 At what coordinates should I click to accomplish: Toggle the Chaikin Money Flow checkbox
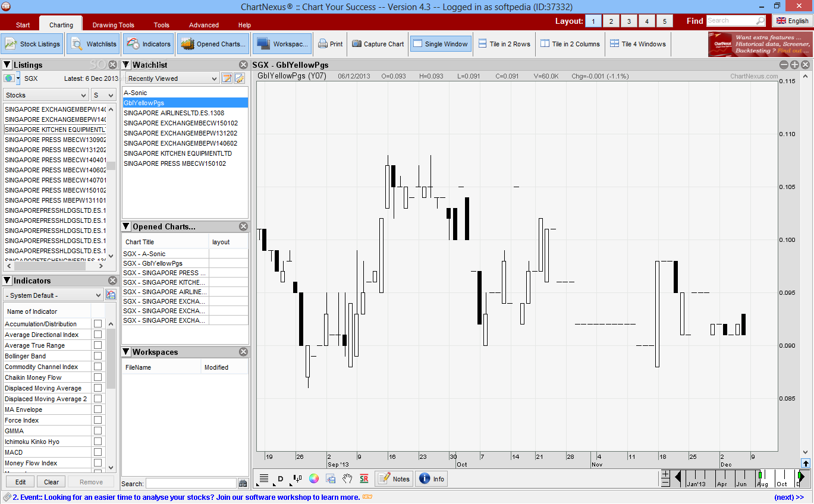point(98,377)
